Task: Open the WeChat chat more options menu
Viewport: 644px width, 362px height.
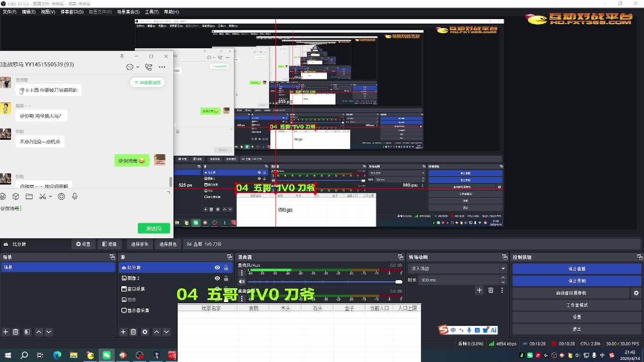Action: 162,67
